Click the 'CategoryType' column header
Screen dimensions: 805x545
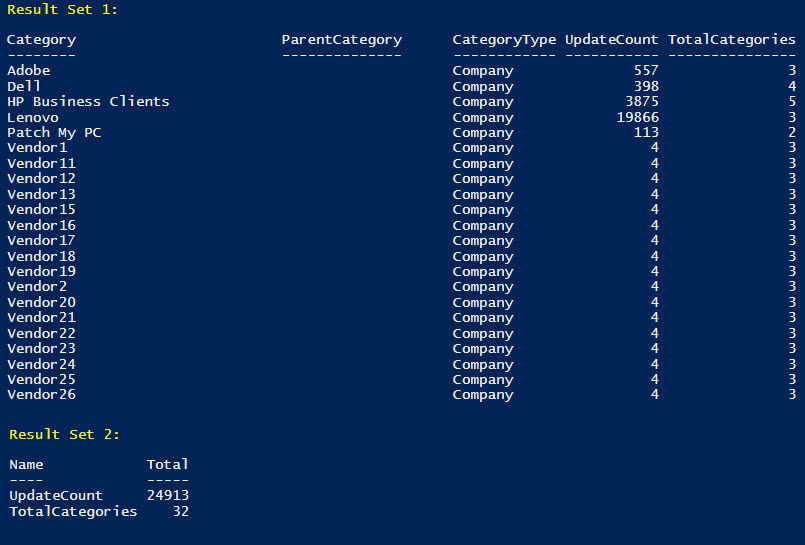pyautogui.click(x=504, y=40)
